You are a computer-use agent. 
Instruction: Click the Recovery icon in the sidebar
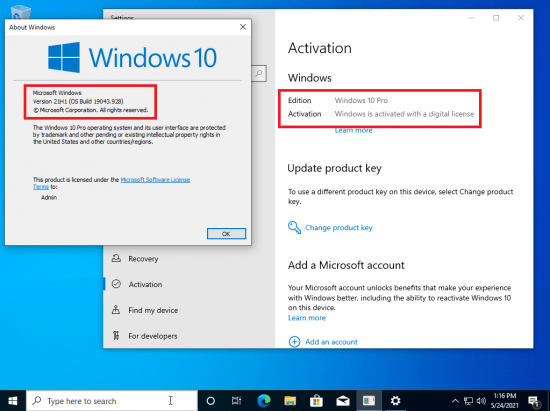click(x=116, y=258)
